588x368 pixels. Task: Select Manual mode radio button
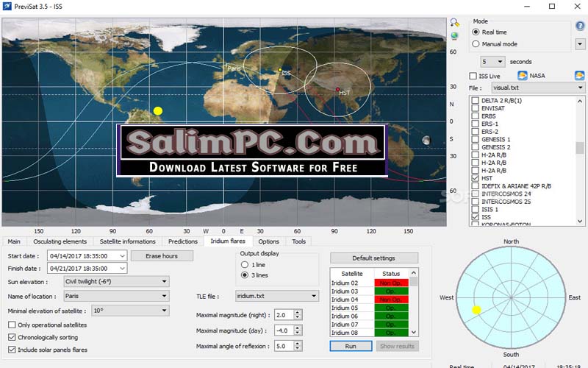click(x=476, y=44)
